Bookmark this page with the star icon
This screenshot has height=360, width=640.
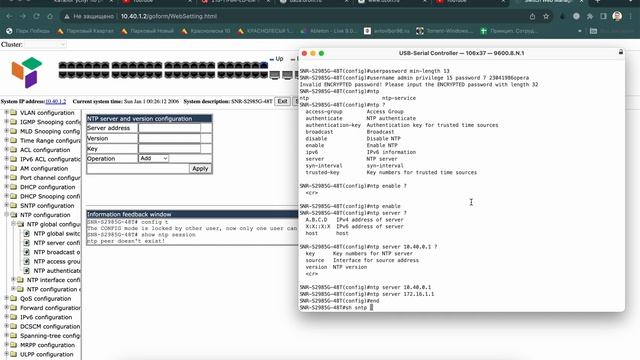(x=546, y=16)
